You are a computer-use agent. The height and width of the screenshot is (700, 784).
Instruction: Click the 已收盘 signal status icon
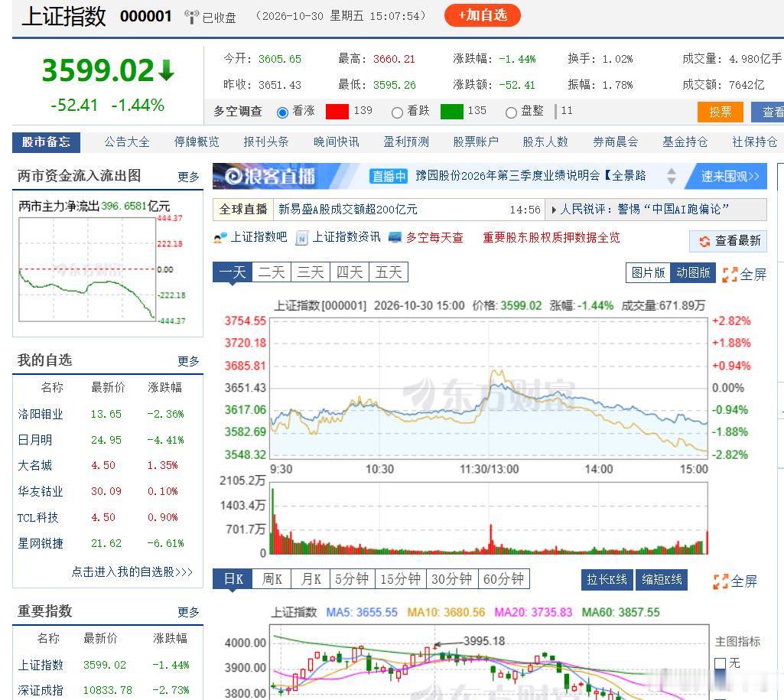point(191,17)
